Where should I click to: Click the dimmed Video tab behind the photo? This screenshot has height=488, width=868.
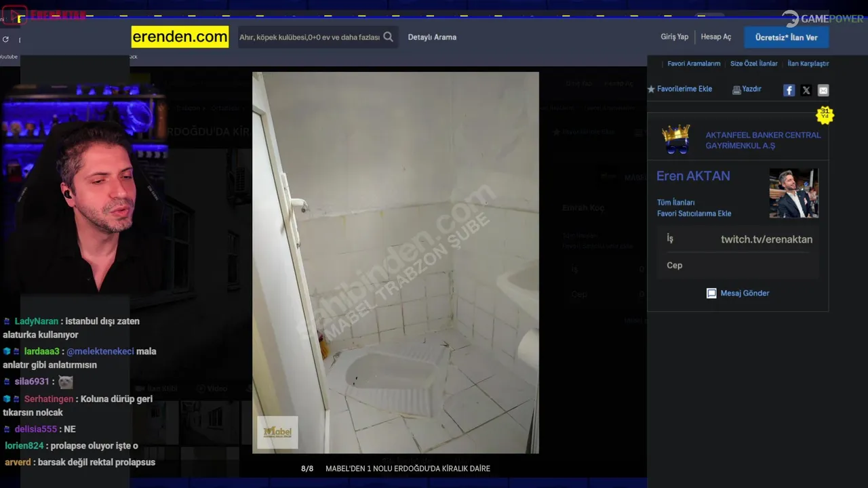(212, 389)
